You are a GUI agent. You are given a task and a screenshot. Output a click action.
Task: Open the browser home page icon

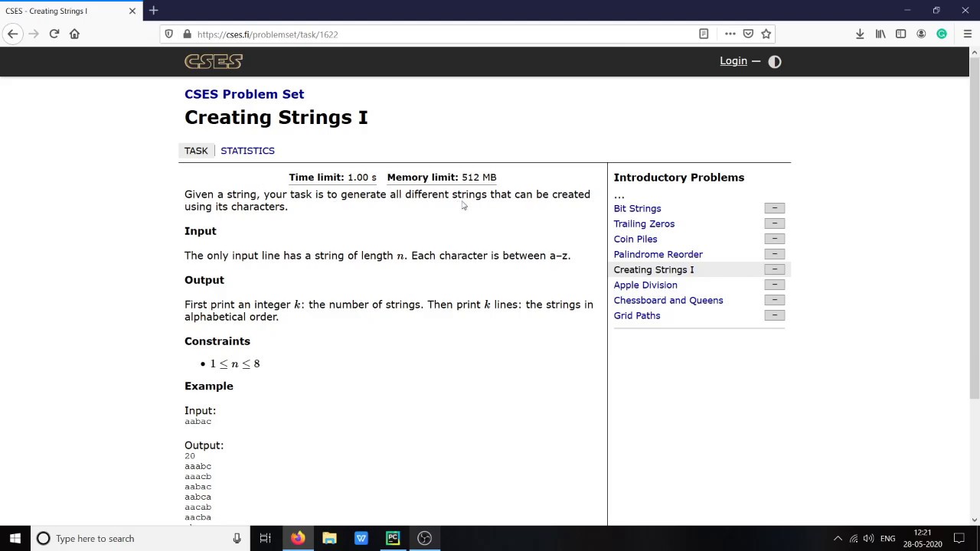[74, 34]
